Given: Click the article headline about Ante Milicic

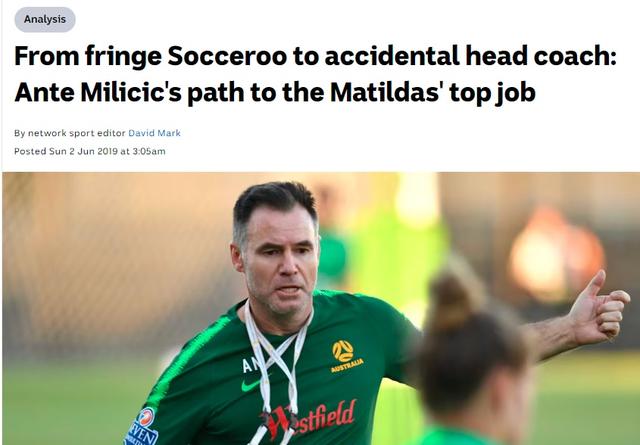Looking at the screenshot, I should pos(315,74).
